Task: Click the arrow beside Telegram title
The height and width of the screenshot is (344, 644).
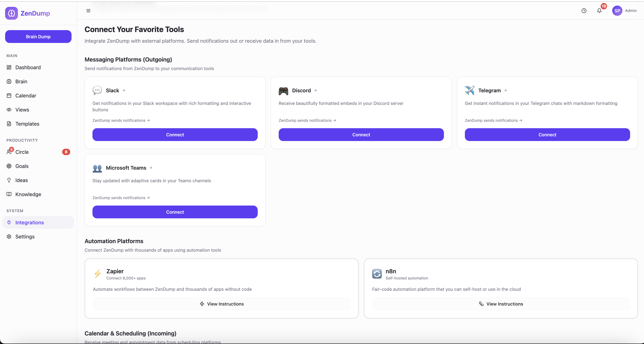Action: (x=505, y=90)
